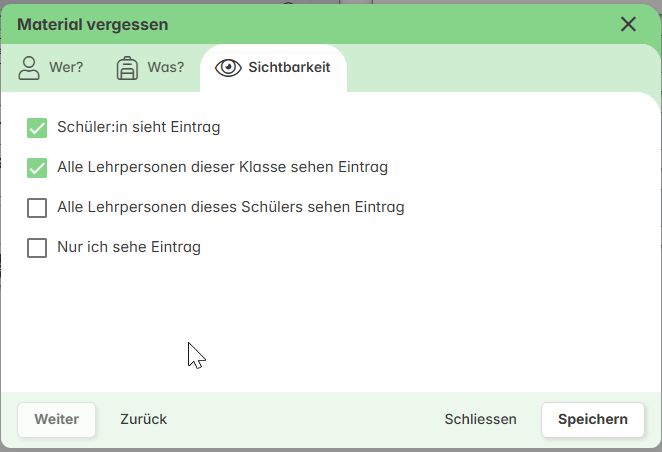662x452 pixels.
Task: Click the 'Schüler:in sieht Eintrag' label text
Action: pyautogui.click(x=139, y=128)
